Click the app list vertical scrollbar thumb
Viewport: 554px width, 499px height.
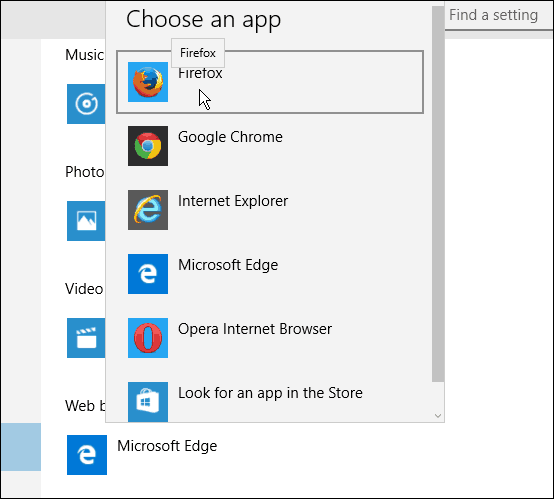pyautogui.click(x=438, y=194)
